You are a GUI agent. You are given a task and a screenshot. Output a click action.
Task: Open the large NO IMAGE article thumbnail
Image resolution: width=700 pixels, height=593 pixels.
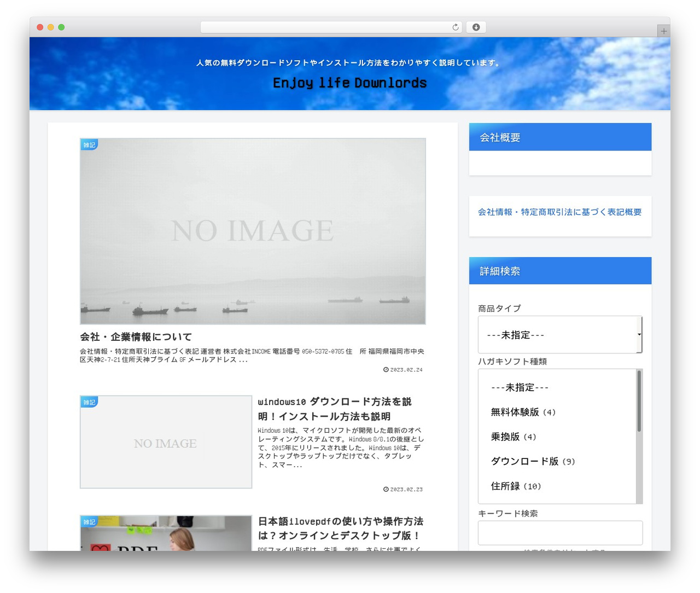(x=253, y=231)
